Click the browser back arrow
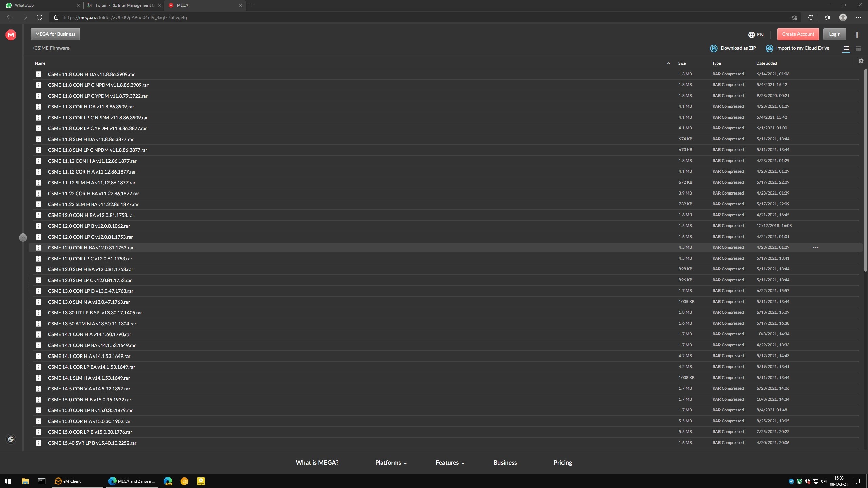Screen dimensions: 868x488 [9, 17]
